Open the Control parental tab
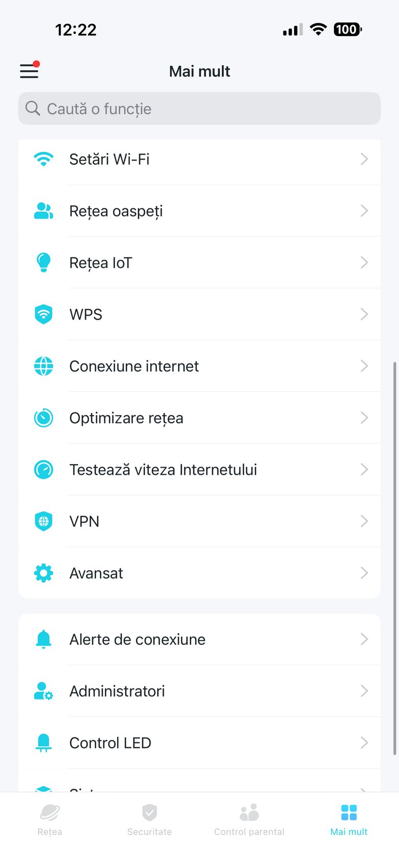399x868 pixels. [249, 820]
